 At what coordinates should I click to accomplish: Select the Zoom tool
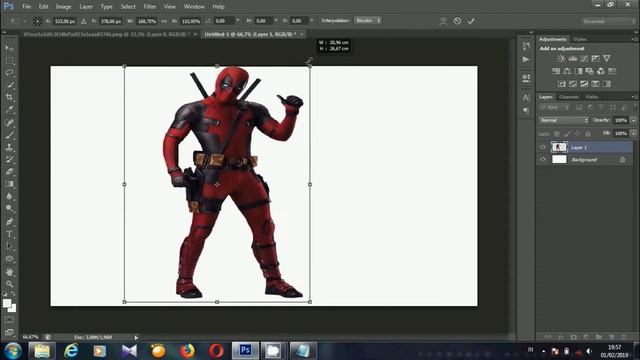pyautogui.click(x=9, y=284)
